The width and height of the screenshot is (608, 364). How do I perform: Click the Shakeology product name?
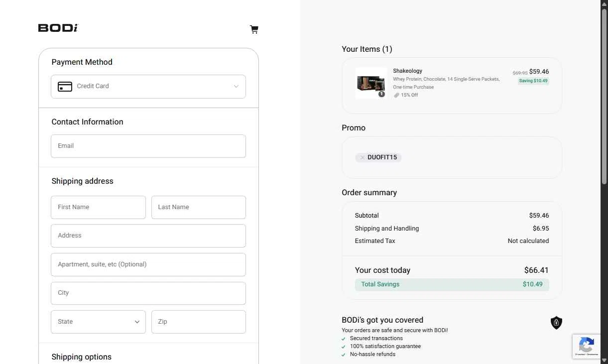pyautogui.click(x=407, y=71)
